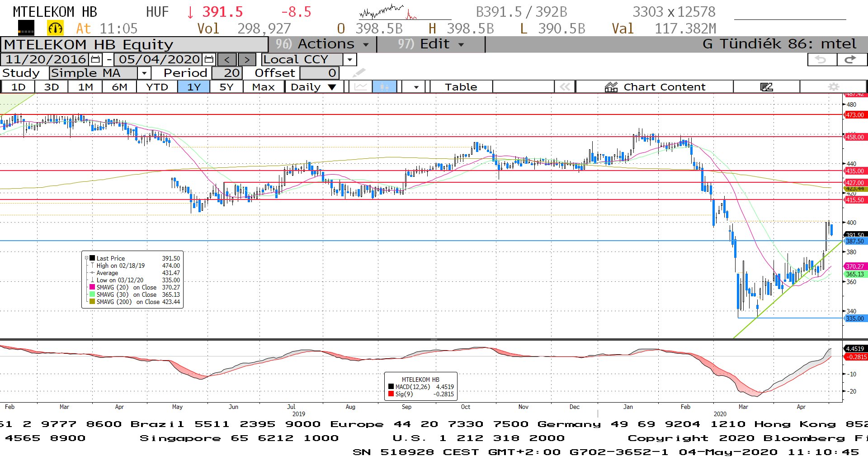Click the 335.00 blue low level label
Viewport: 868px width, 470px height.
pos(855,318)
